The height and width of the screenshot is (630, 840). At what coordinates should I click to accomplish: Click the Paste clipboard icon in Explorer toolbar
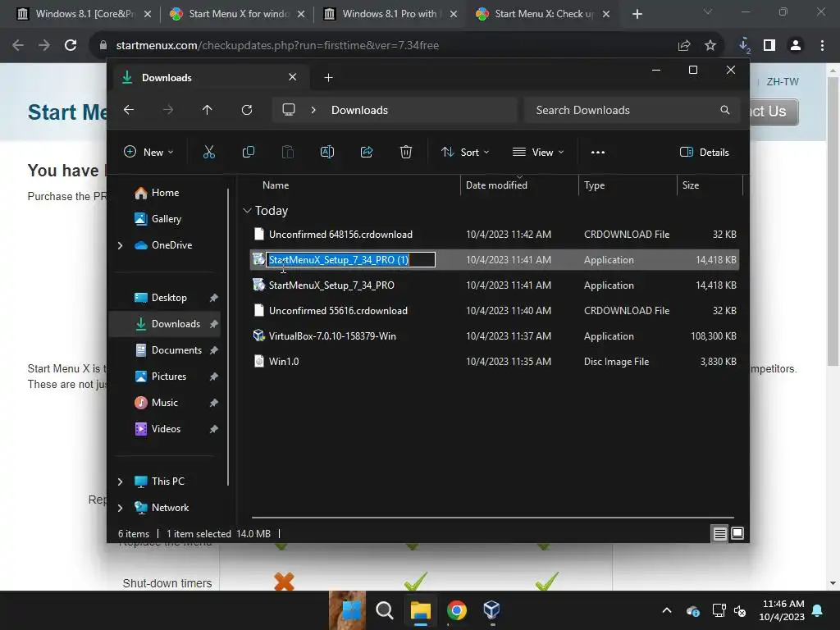(288, 152)
